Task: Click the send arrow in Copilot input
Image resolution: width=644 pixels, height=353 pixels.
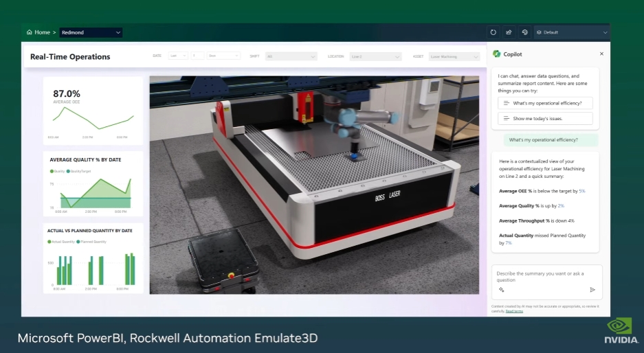Action: [592, 289]
